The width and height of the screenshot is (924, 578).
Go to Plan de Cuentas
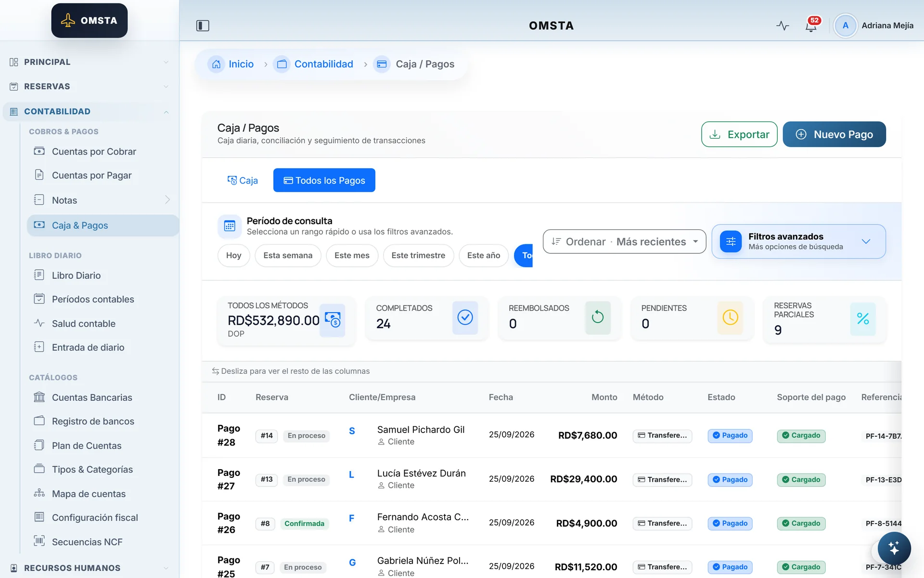point(103,446)
